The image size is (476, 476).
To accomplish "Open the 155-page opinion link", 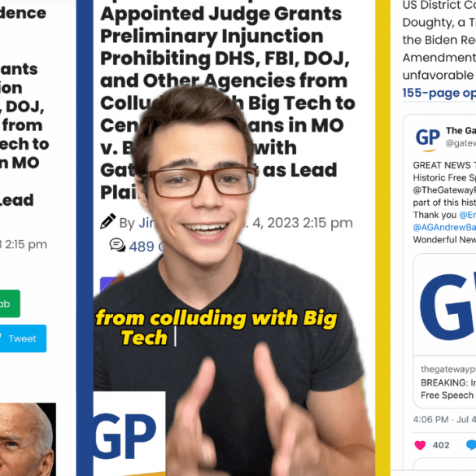I will (439, 94).
